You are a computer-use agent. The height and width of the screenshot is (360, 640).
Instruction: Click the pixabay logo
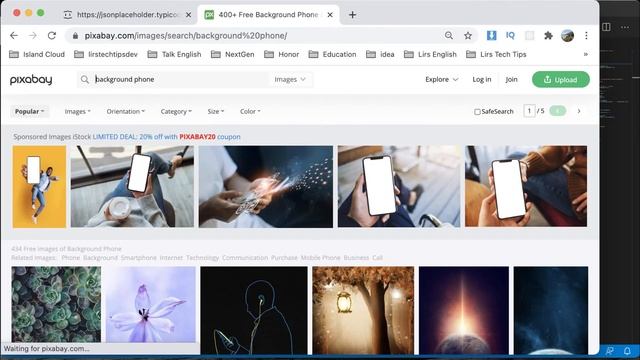[31, 80]
